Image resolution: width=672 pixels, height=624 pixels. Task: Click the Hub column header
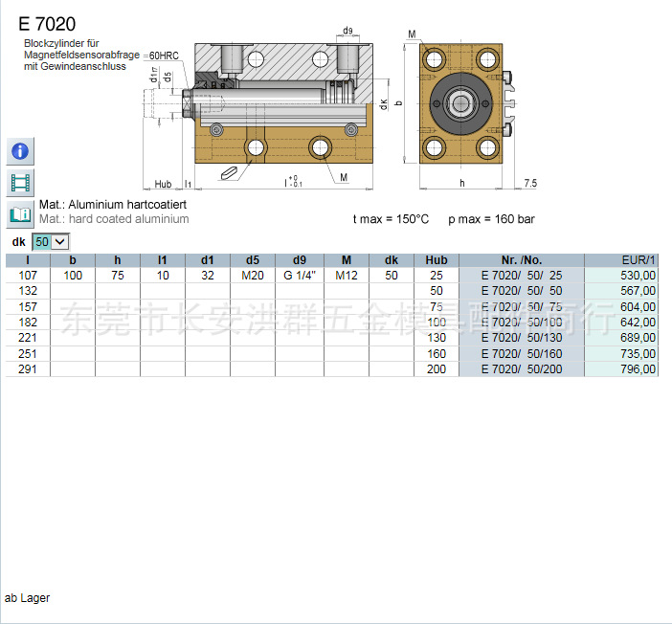coord(437,260)
